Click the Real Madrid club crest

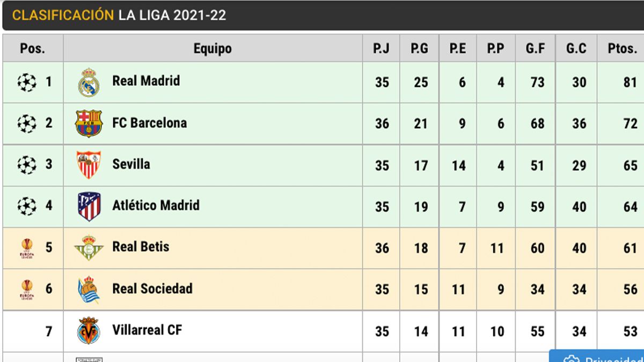click(x=89, y=82)
